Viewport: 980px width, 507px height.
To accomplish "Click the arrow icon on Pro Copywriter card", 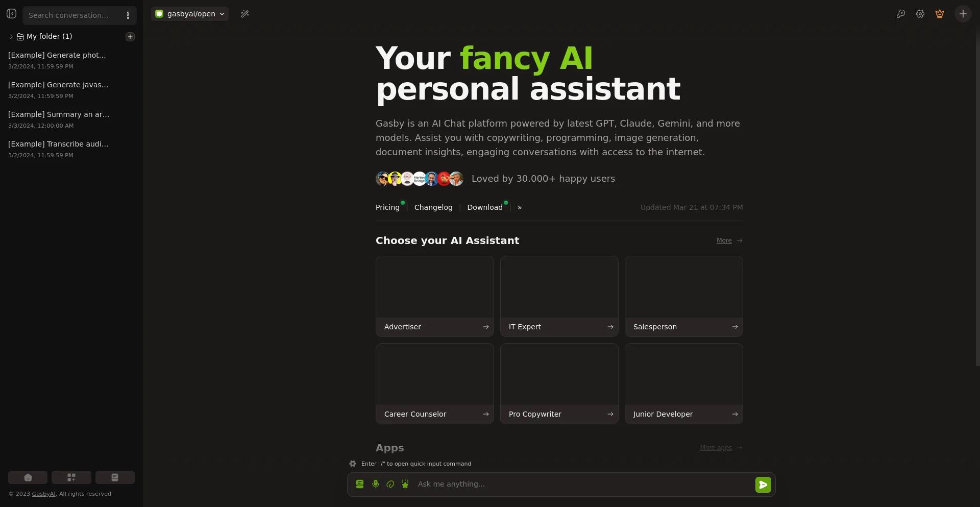I will (x=610, y=414).
